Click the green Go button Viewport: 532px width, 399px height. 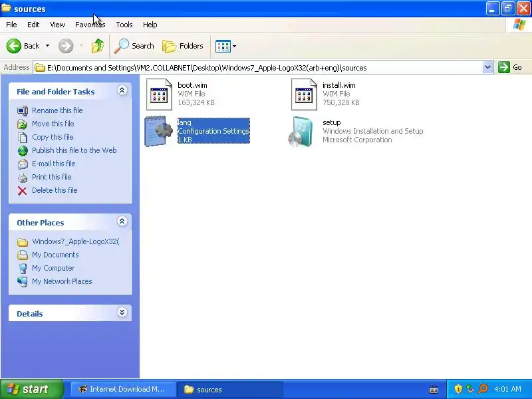point(510,67)
